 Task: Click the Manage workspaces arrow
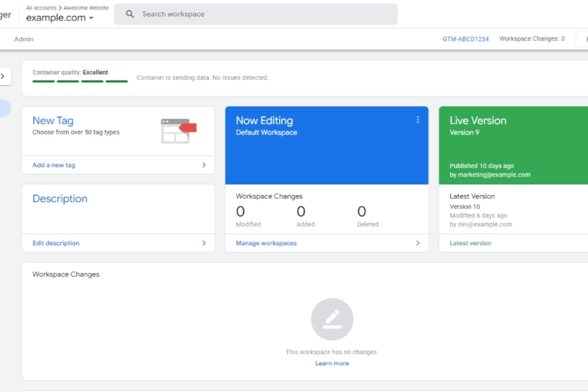coord(418,243)
